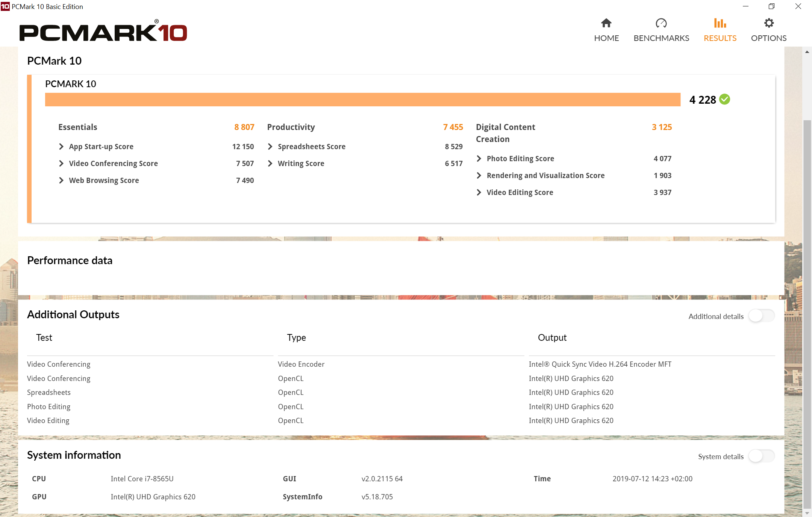Image resolution: width=812 pixels, height=517 pixels.
Task: Click the orange PCMark 10 score bar
Action: pyautogui.click(x=363, y=100)
